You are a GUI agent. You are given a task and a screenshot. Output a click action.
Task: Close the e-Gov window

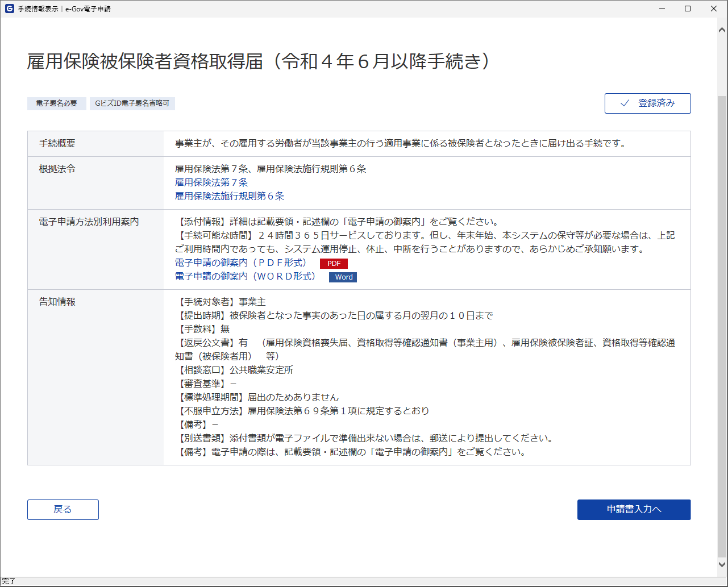714,9
